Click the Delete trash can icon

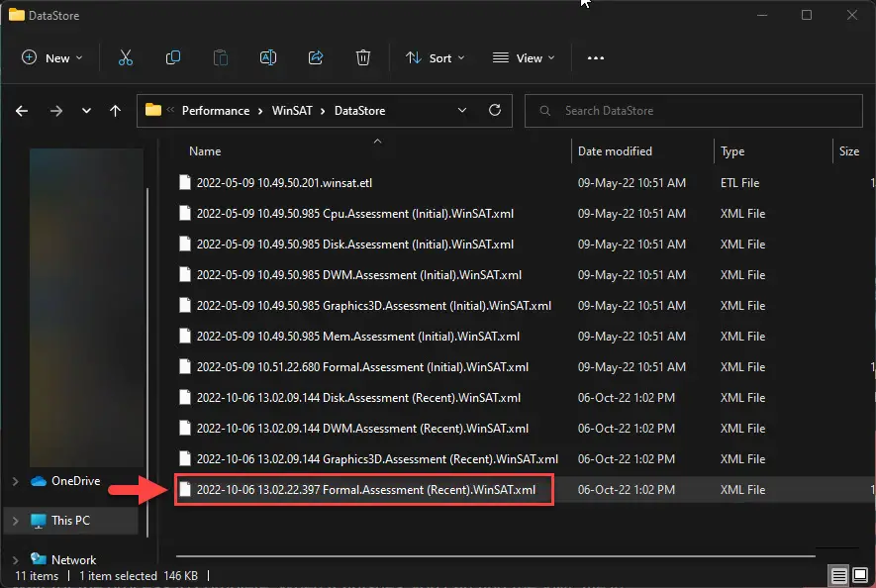(x=363, y=57)
